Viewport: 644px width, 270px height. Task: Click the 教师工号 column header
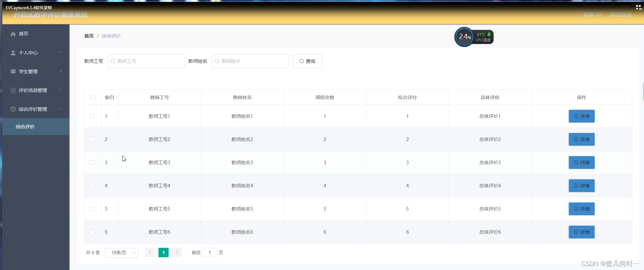pos(159,97)
